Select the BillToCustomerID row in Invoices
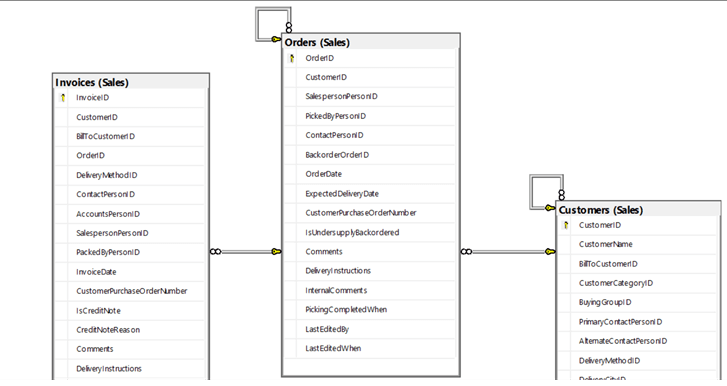727x386 pixels. tap(130, 136)
